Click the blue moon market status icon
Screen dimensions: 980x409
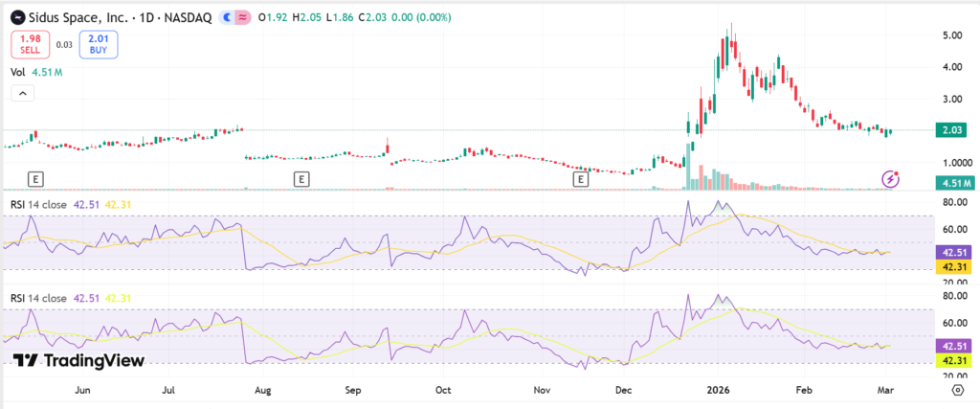[x=227, y=17]
